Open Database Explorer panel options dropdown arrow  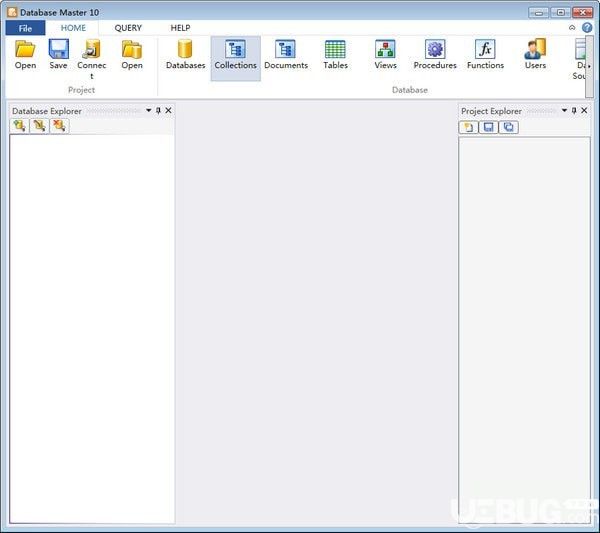coord(148,110)
